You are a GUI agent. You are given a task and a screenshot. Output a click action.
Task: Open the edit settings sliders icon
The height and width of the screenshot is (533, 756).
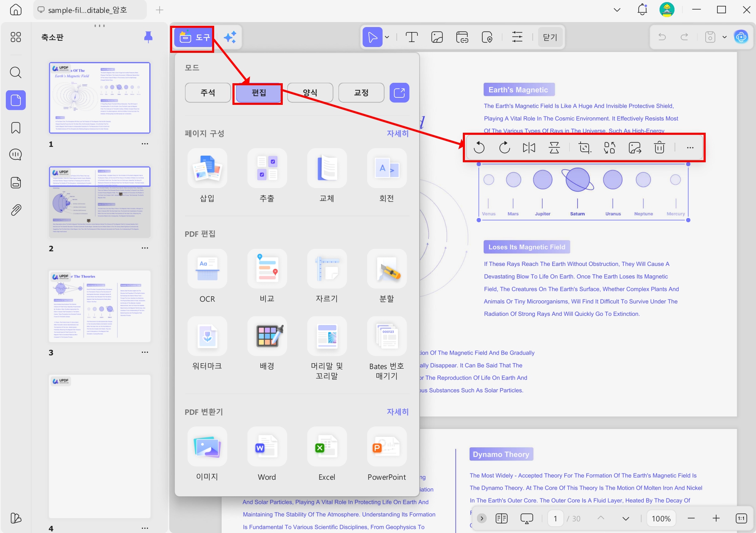tap(517, 37)
